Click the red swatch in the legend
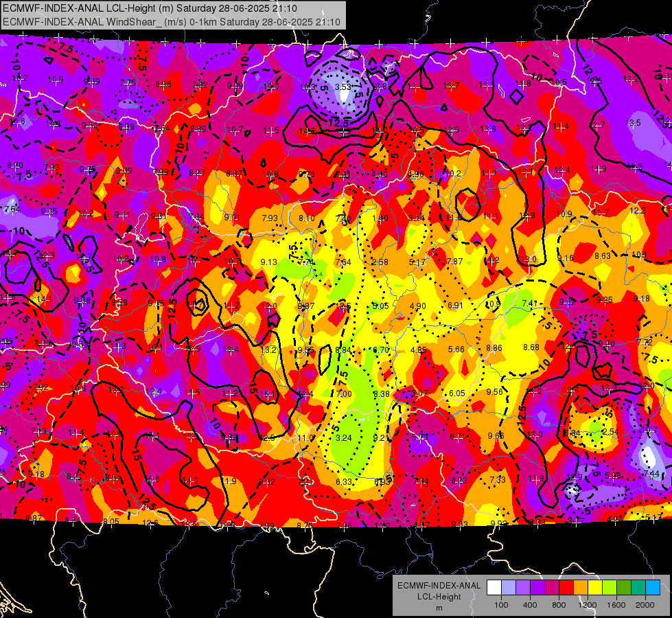This screenshot has width=672, height=618. 566,588
